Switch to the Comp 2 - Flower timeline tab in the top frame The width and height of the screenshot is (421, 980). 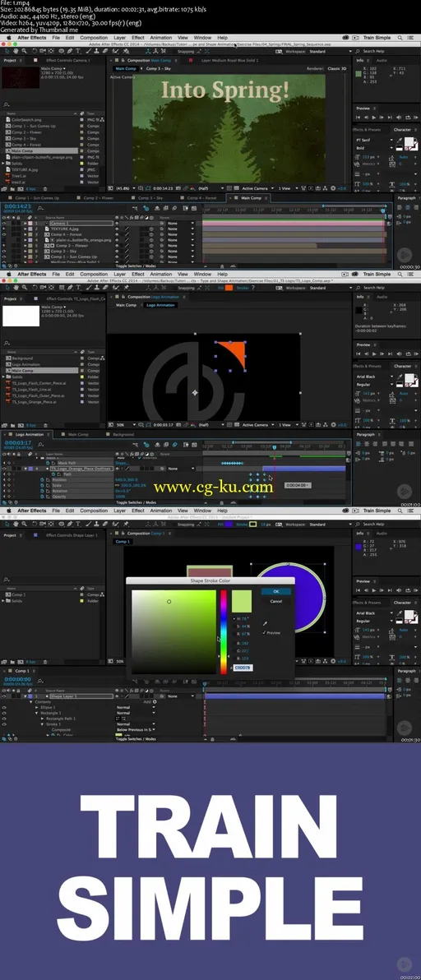[x=99, y=197]
